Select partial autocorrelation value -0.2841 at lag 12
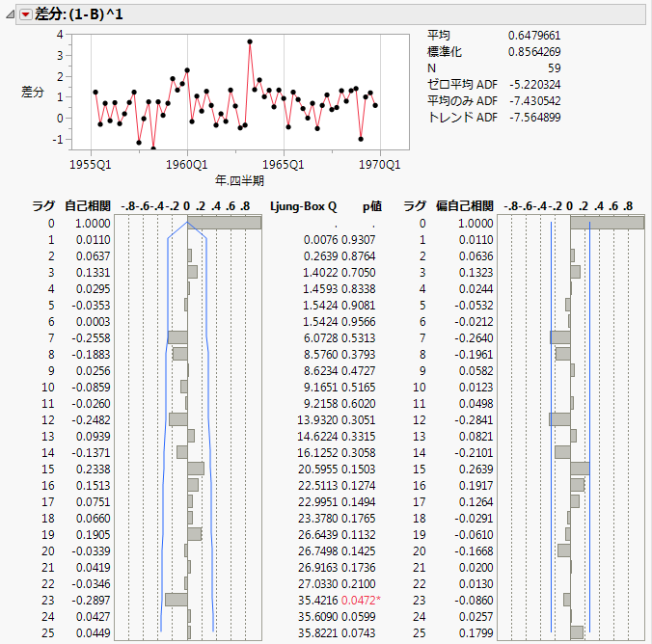Viewport: 652px width, 644px height. (x=475, y=419)
